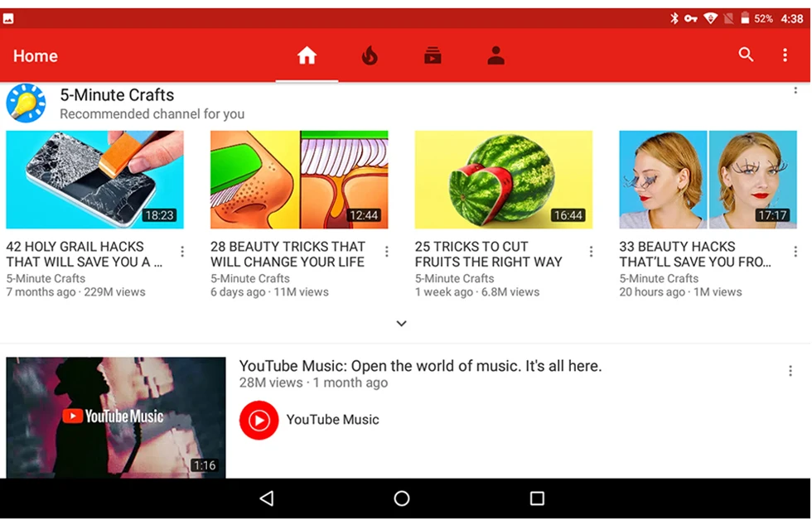The image size is (812, 520).
Task: Open the 5-Minute Crafts channel title
Action: (x=117, y=94)
